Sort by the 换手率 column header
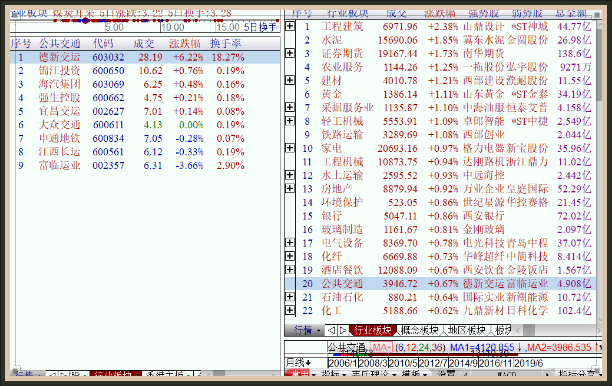 click(x=226, y=43)
